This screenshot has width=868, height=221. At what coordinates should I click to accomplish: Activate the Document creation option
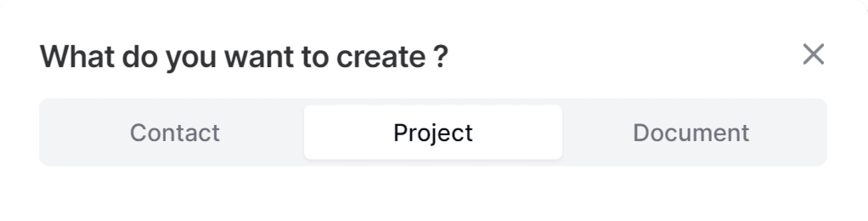pos(691,132)
